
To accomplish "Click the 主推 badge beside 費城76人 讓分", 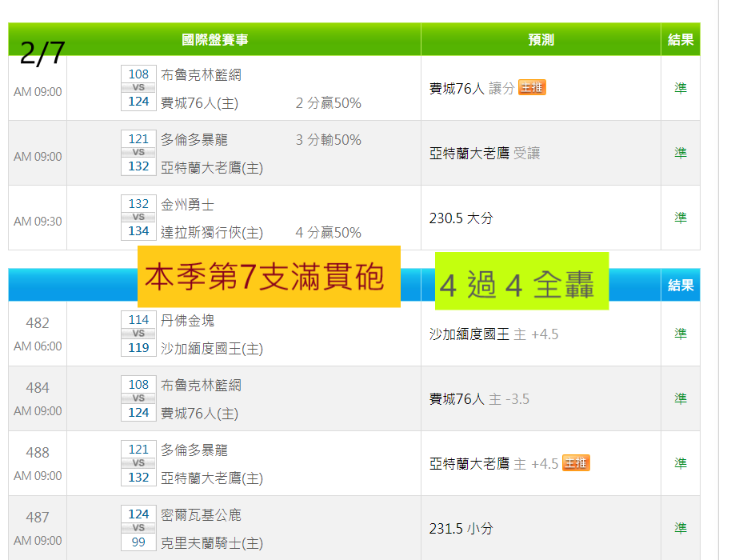I will [532, 88].
